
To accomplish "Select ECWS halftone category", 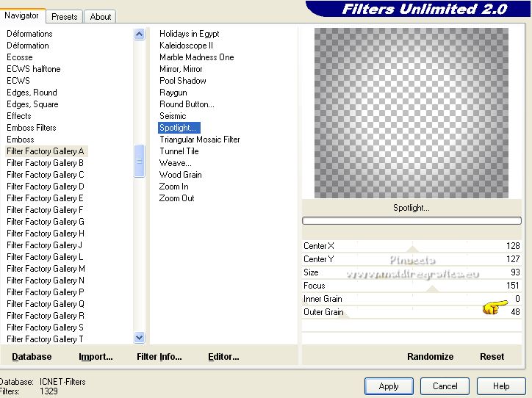I will point(34,69).
